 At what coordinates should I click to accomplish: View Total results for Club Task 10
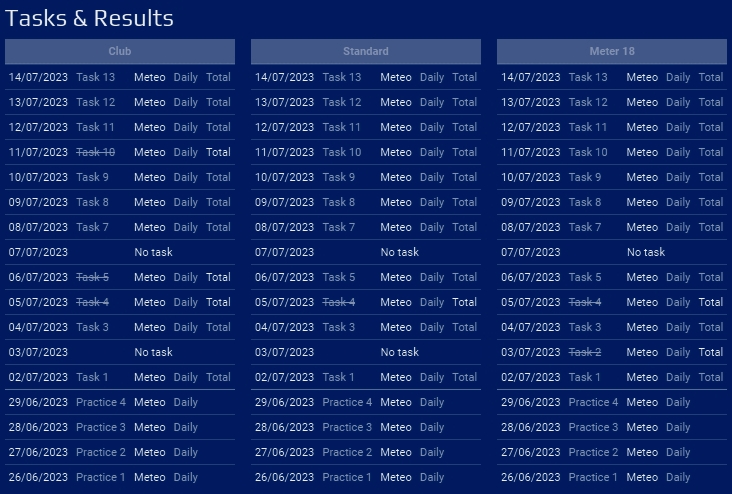(218, 152)
